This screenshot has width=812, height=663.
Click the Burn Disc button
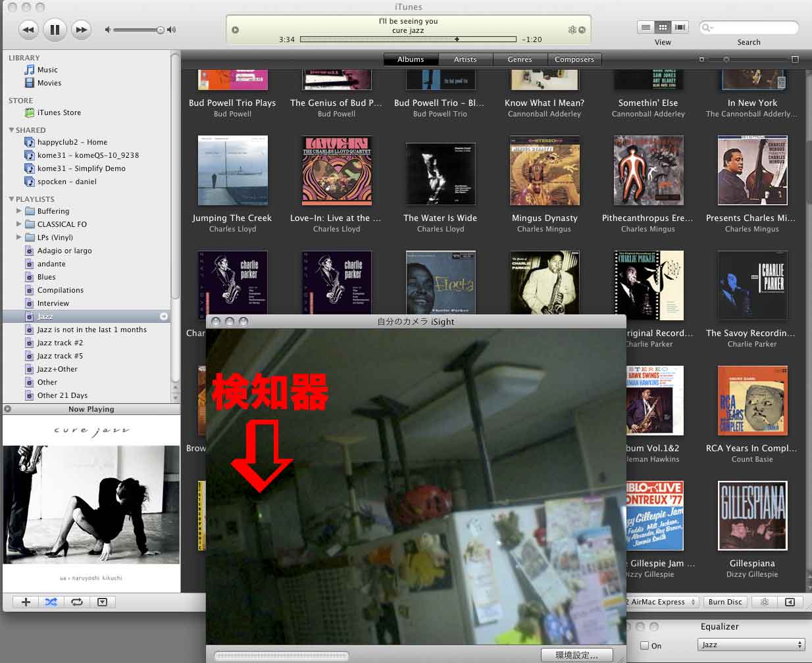pos(725,602)
